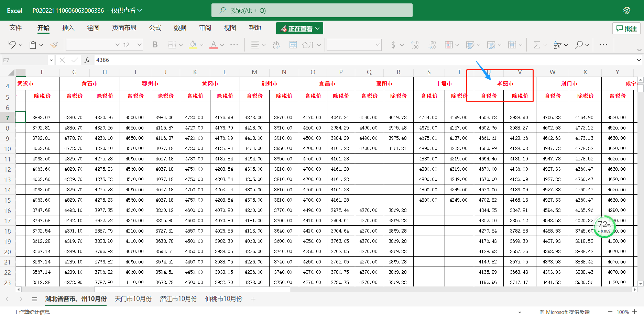Expand the file name view-only dropdown
This screenshot has width=644, height=316.
coord(140,10)
